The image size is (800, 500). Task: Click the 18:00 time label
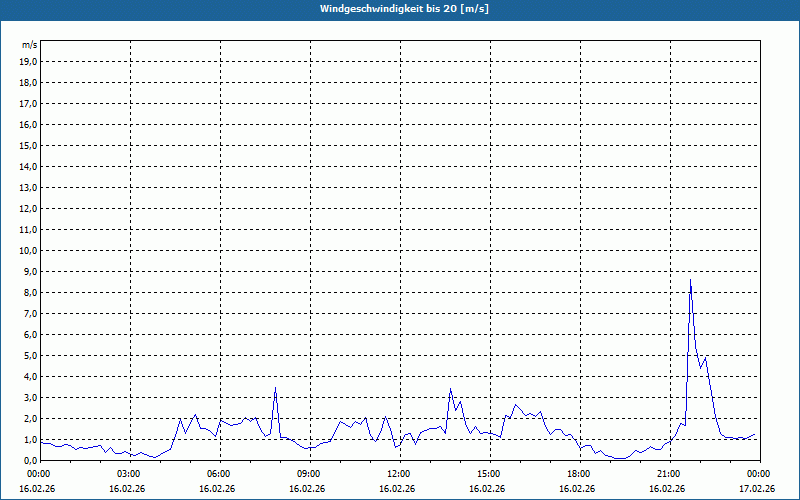click(577, 473)
